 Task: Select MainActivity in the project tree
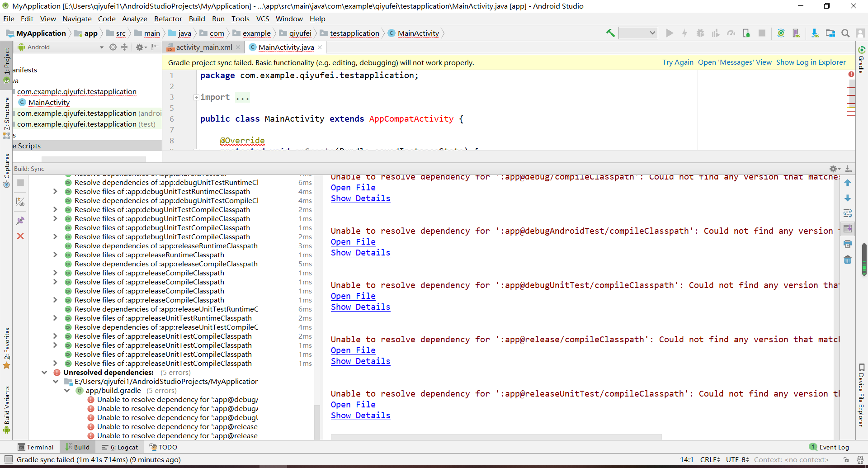pyautogui.click(x=49, y=102)
